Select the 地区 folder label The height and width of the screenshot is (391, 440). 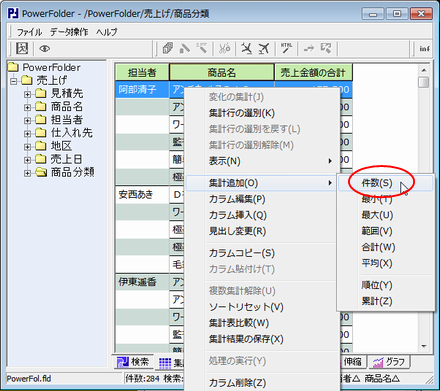tap(61, 146)
